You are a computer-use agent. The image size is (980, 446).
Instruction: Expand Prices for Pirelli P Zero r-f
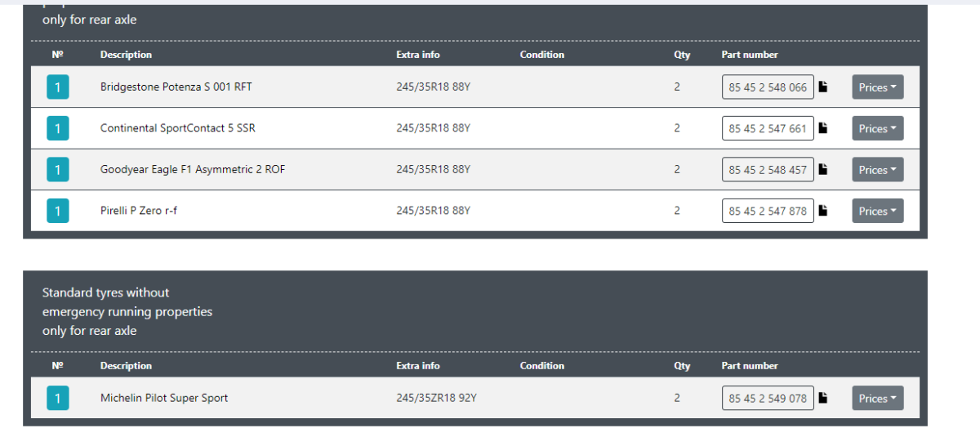tap(878, 211)
